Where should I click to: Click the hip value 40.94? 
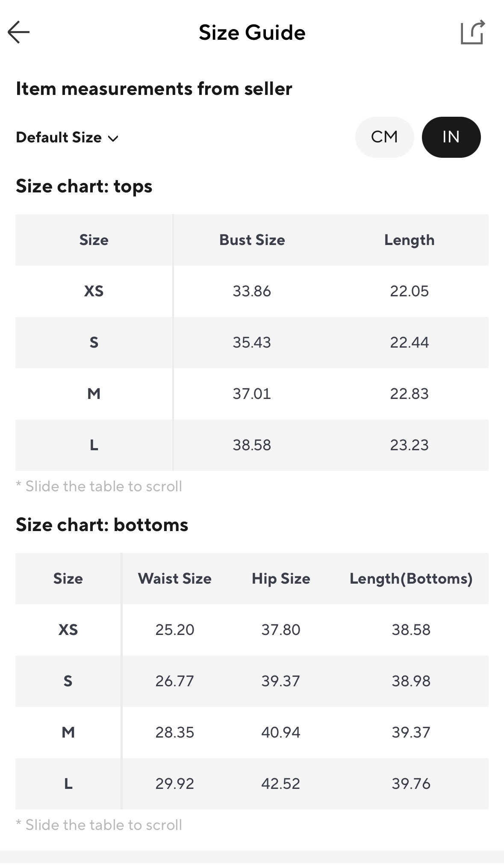click(281, 732)
